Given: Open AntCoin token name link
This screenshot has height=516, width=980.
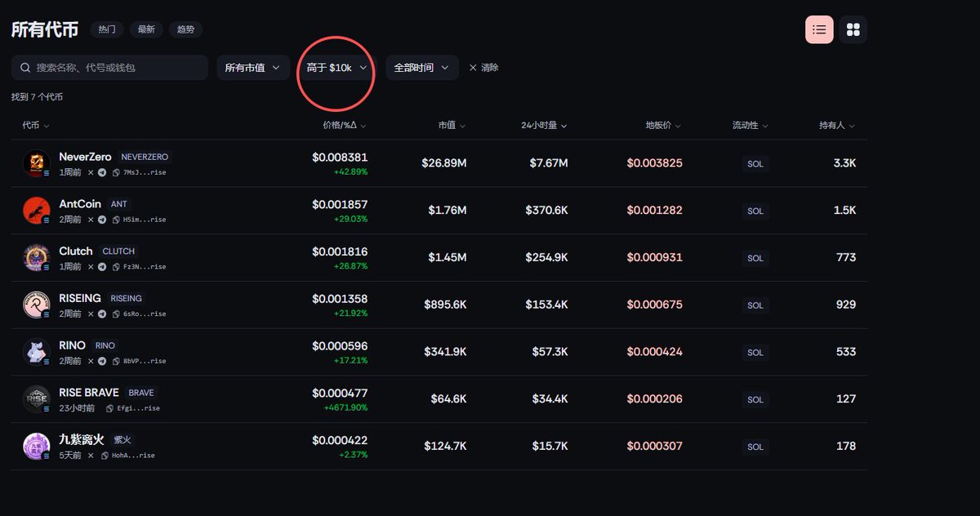Looking at the screenshot, I should 80,204.
